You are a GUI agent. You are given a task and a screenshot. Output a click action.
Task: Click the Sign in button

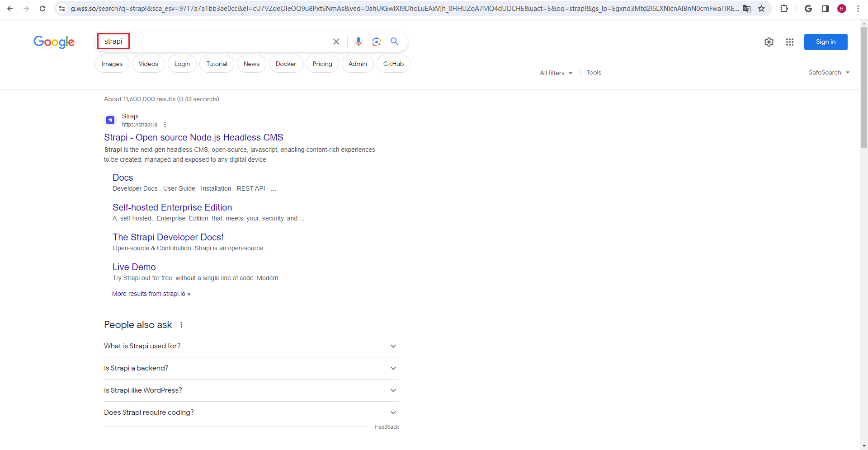pyautogui.click(x=826, y=42)
